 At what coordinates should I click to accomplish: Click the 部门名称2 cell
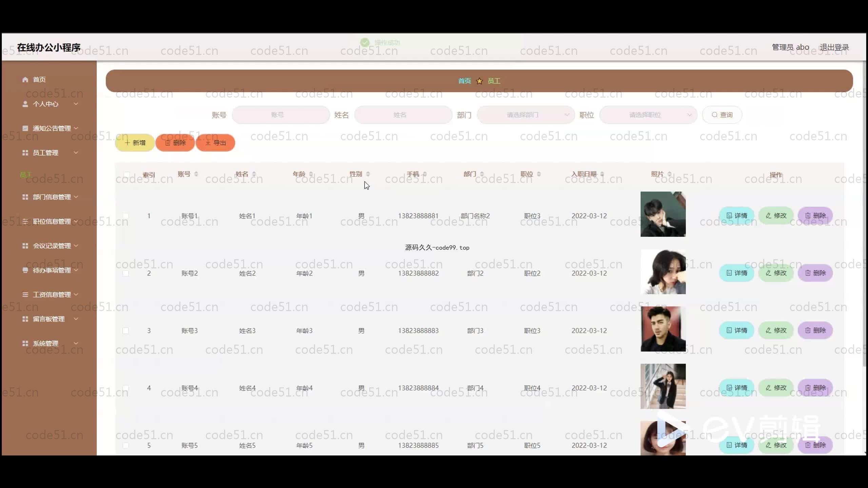(x=475, y=216)
